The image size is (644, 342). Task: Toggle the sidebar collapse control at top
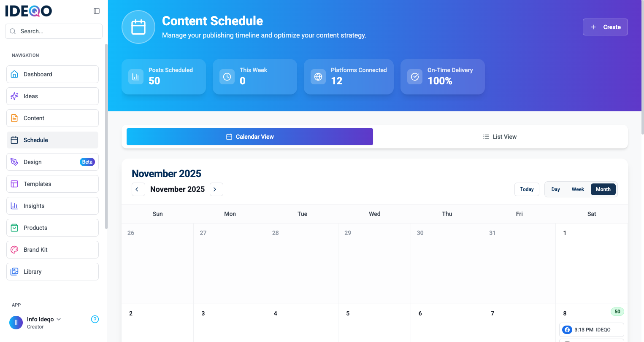[97, 11]
